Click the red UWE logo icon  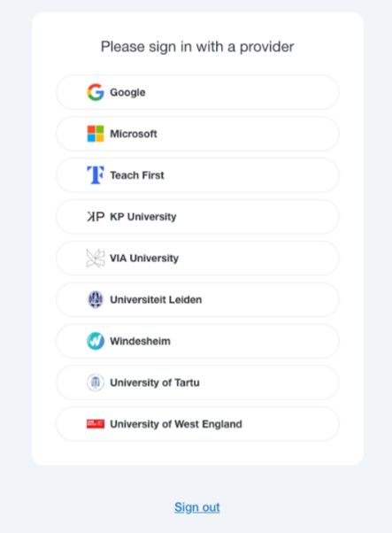coord(96,424)
